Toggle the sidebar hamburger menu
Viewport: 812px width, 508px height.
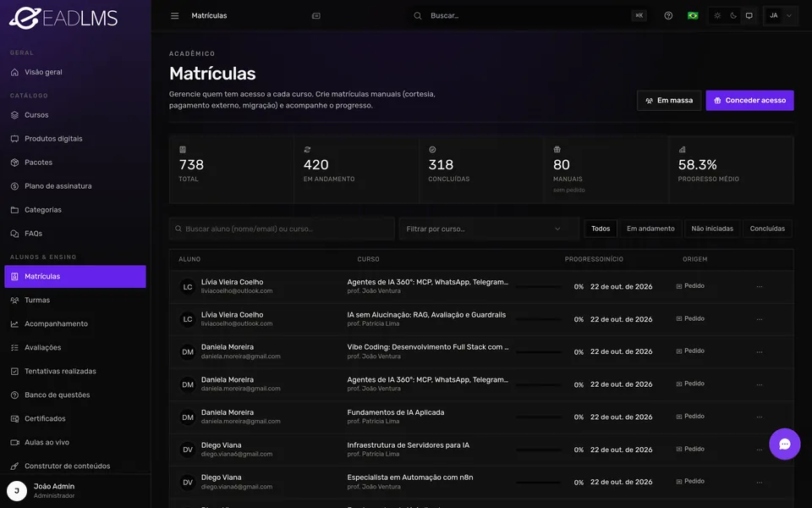point(174,15)
